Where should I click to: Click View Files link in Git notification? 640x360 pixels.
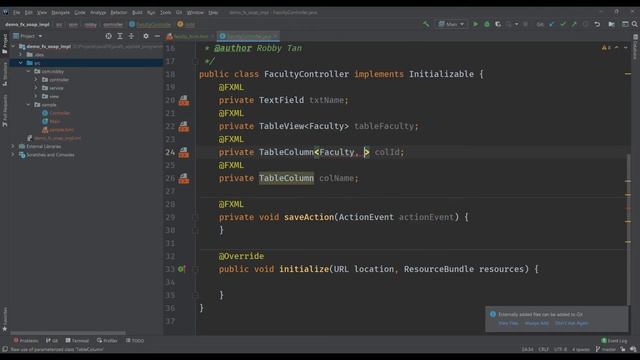508,323
